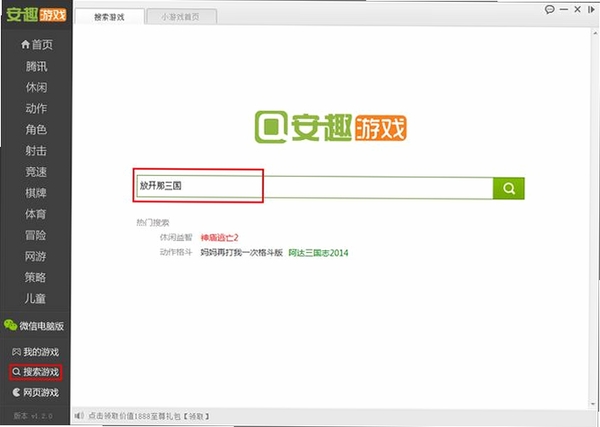Click the version label in sidebar bottom

(x=33, y=416)
